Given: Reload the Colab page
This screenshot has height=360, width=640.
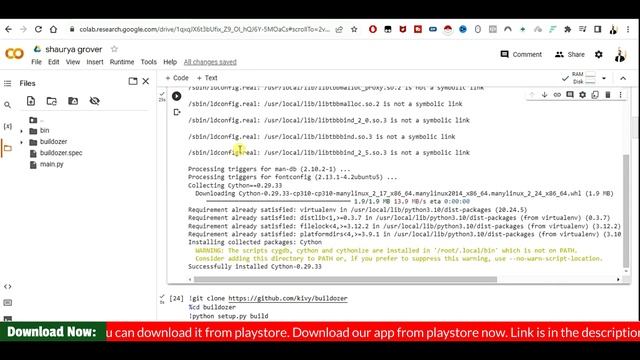Looking at the screenshot, I should pos(38,29).
